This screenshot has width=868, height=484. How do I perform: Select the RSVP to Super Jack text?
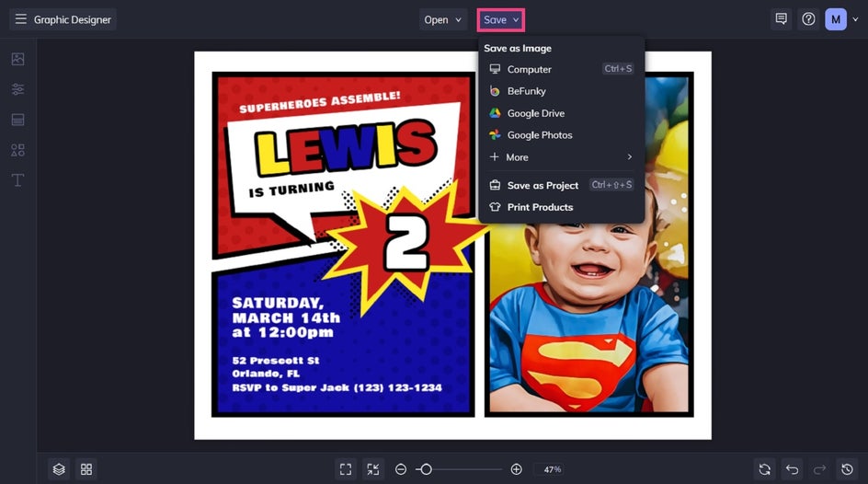(x=337, y=387)
